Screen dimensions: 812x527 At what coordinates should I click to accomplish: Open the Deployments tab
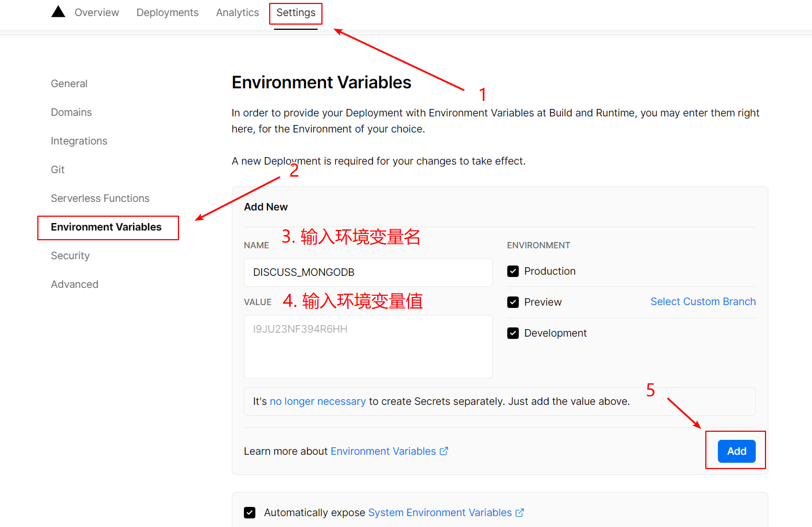click(167, 12)
